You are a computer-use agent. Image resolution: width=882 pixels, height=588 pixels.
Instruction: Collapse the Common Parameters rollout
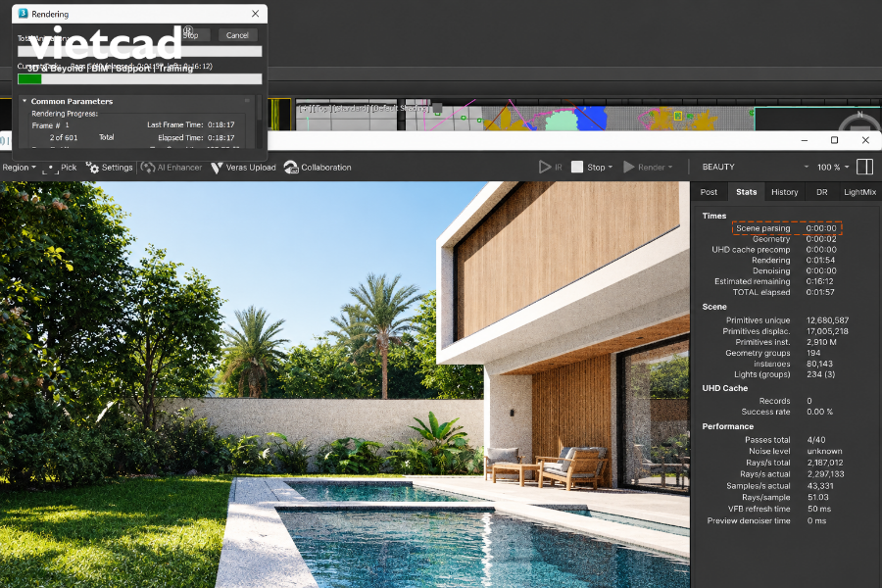(24, 101)
